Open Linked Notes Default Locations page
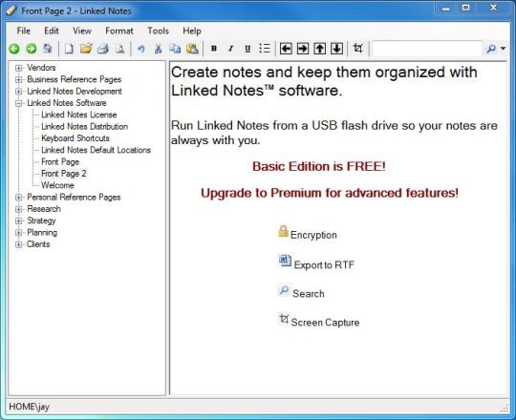 96,150
